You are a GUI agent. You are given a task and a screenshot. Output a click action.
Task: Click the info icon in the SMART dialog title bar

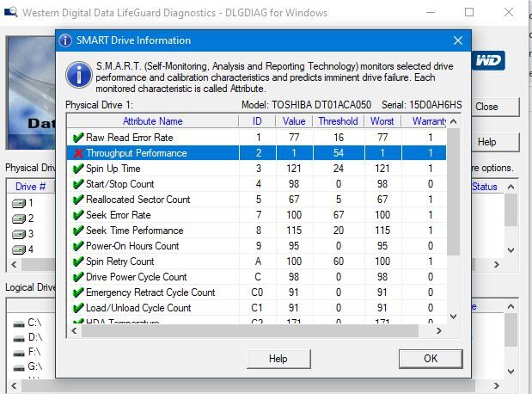(x=65, y=40)
